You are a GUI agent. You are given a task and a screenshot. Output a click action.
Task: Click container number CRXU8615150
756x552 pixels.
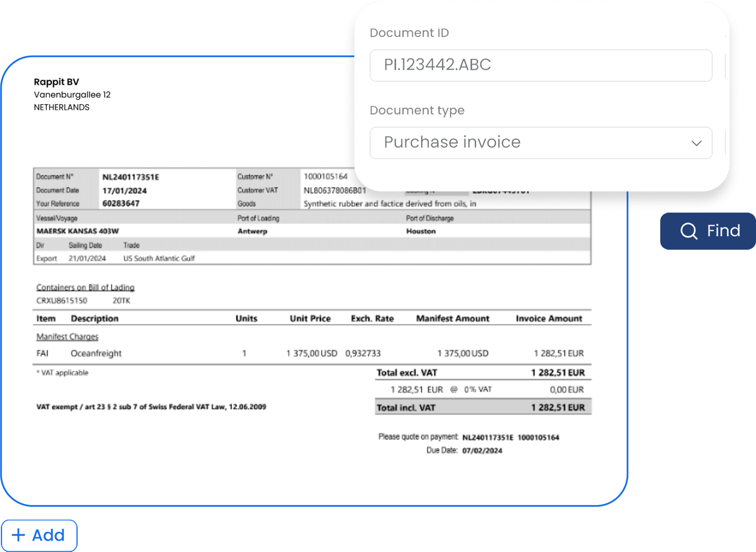(x=62, y=301)
